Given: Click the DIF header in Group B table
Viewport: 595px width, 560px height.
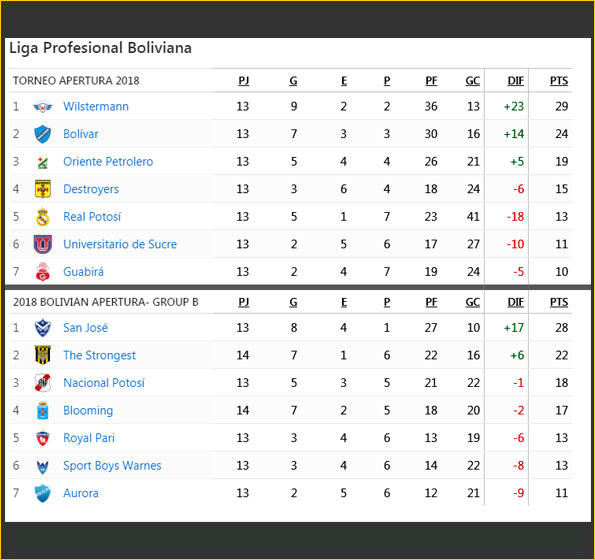Looking at the screenshot, I should pos(516,302).
